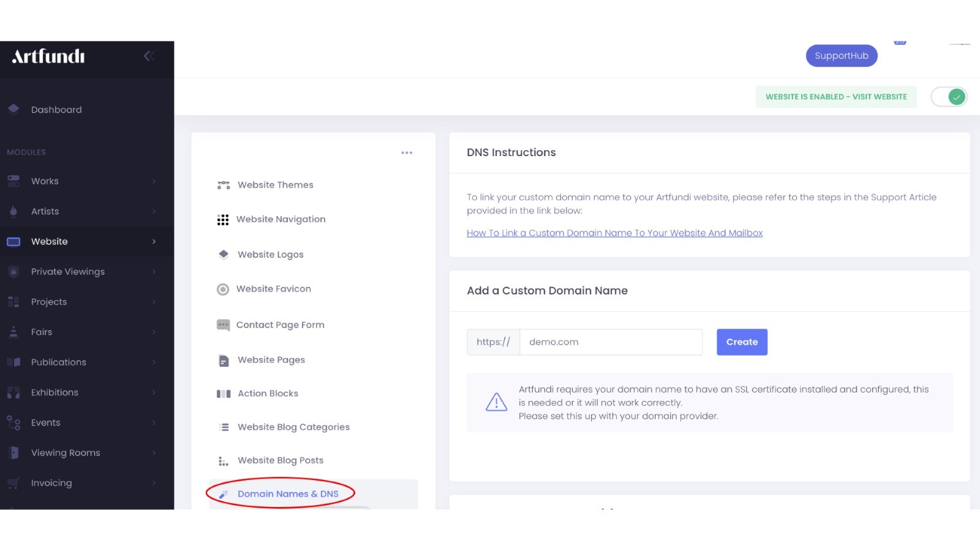
Task: Open Invoicing module
Action: tap(51, 483)
